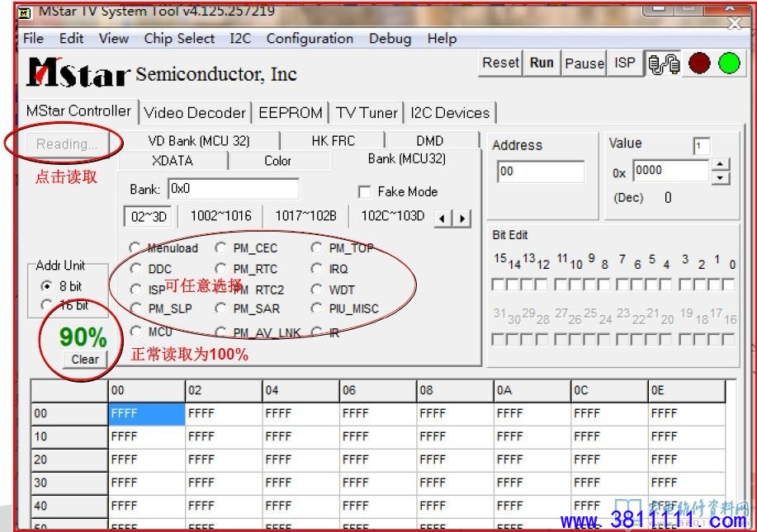Enable the Fake Mode checkbox

pos(365,192)
